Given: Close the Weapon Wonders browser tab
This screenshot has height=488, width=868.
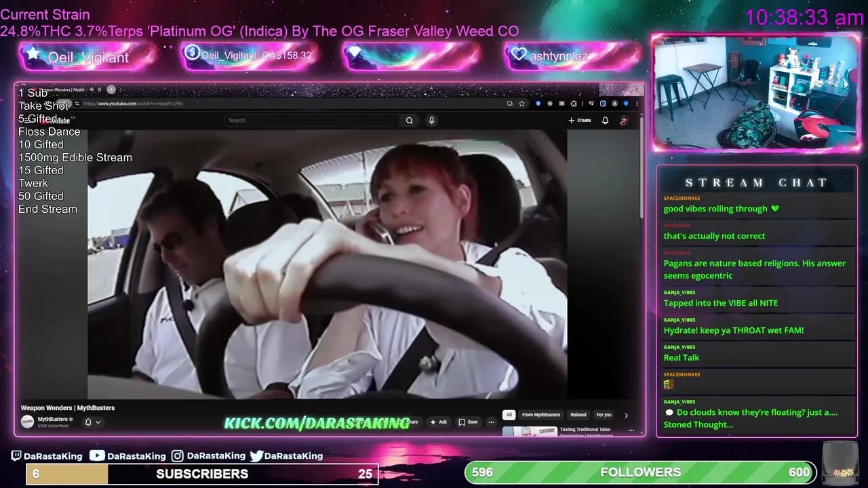Looking at the screenshot, I should point(99,89).
